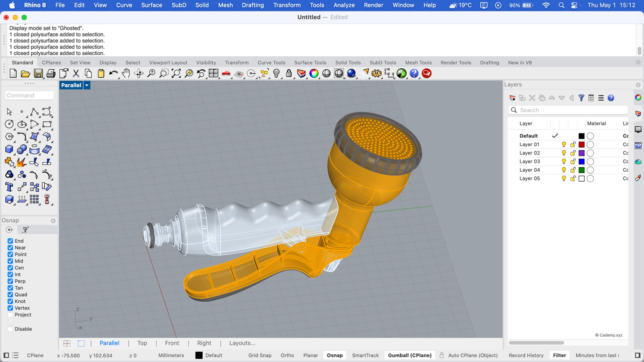
Task: Click Layer 03 blue color swatch
Action: pos(582,162)
